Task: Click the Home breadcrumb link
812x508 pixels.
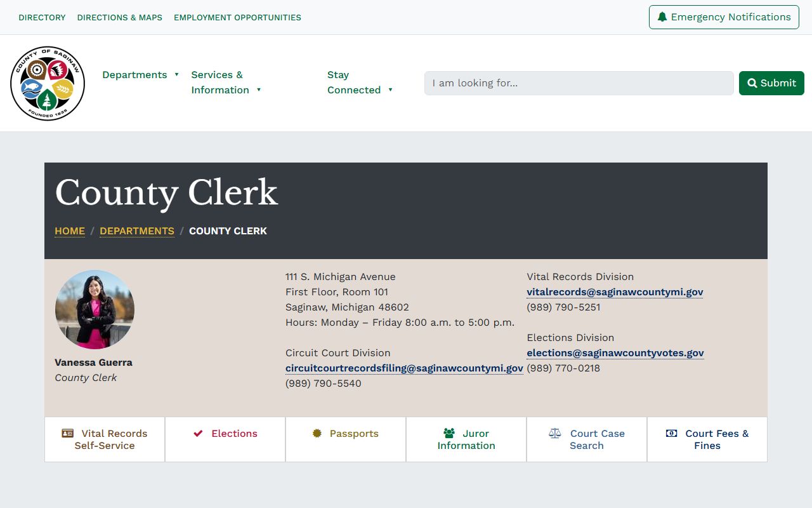Action: click(x=70, y=231)
